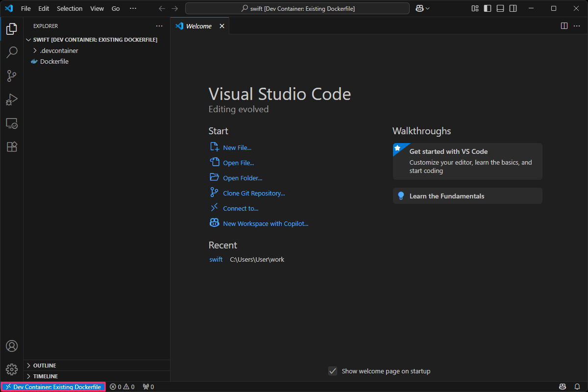
Task: Open the View menu
Action: 97,8
